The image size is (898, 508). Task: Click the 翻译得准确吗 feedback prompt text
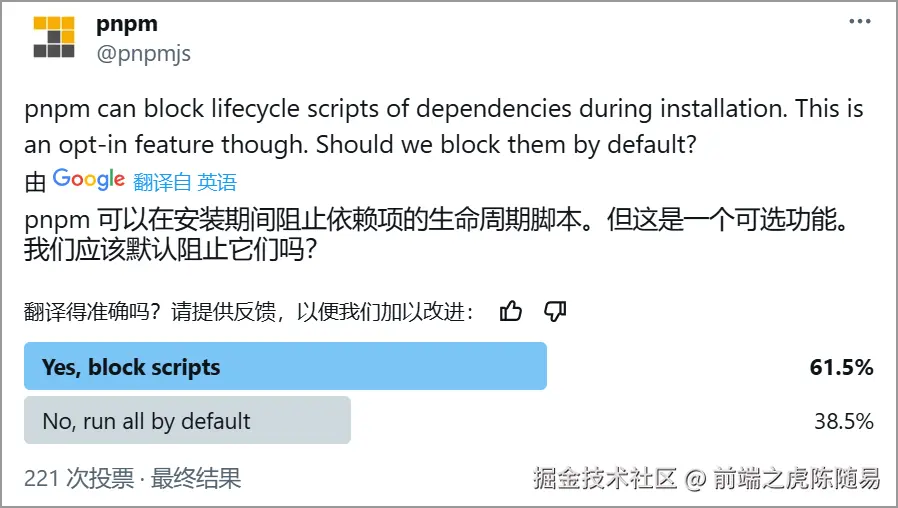coord(249,312)
